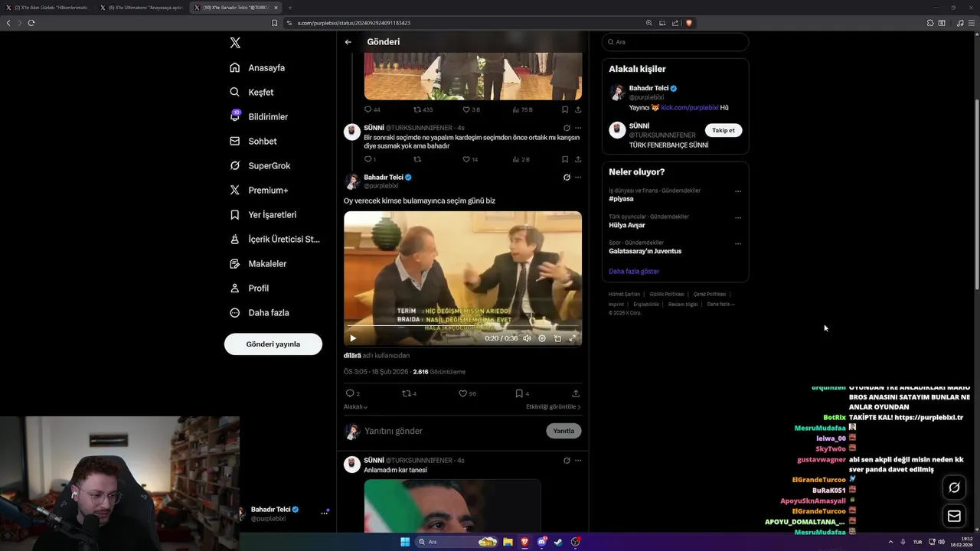Open Discord from the taskbar

542,542
